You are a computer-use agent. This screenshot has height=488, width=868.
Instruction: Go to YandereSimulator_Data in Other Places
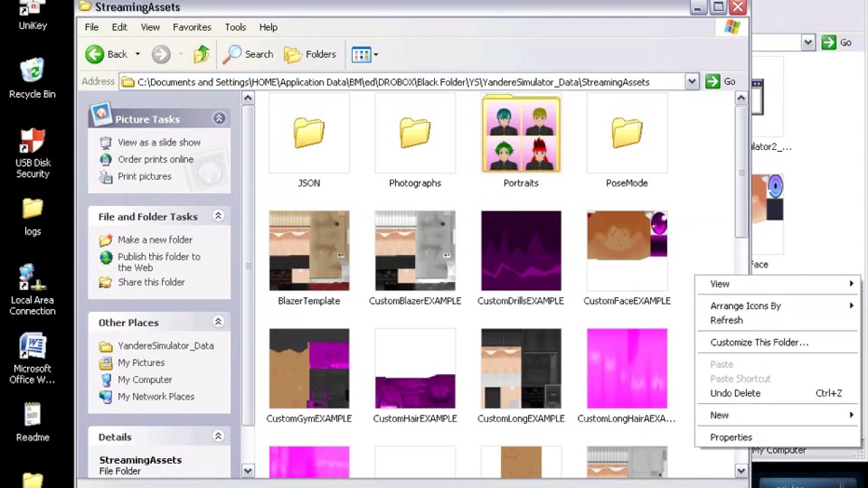[x=165, y=346]
